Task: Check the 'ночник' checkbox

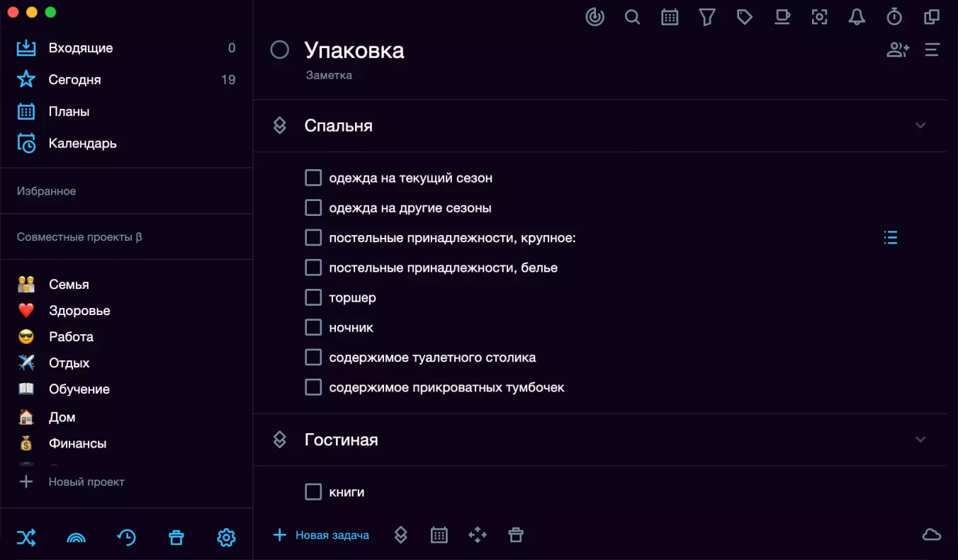Action: point(313,328)
